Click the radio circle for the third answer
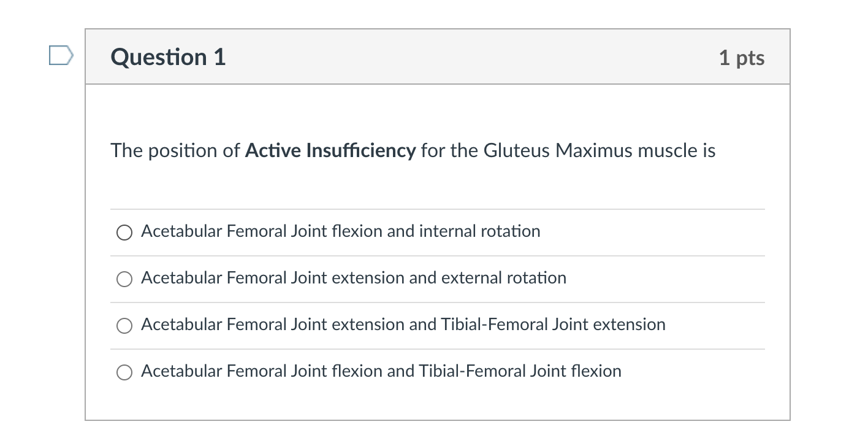Viewport: 868px width, 443px height. [124, 326]
